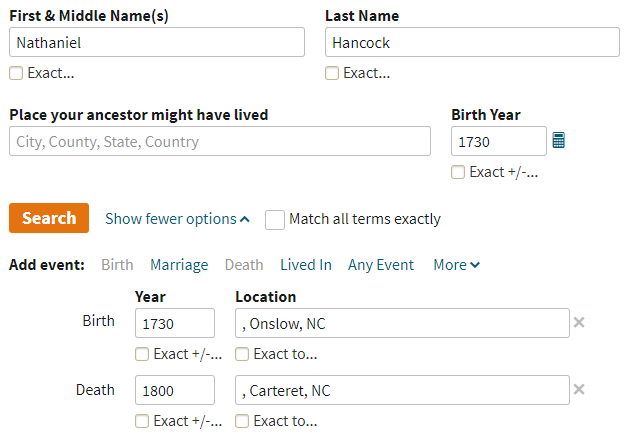Open the birth year calculator icon
Screen dimensions: 627x439
pyautogui.click(x=559, y=140)
